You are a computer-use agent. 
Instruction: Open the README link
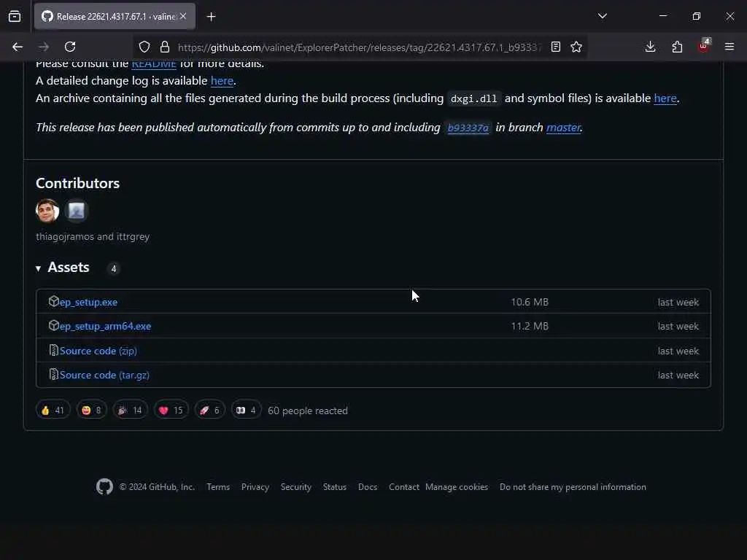tap(154, 63)
